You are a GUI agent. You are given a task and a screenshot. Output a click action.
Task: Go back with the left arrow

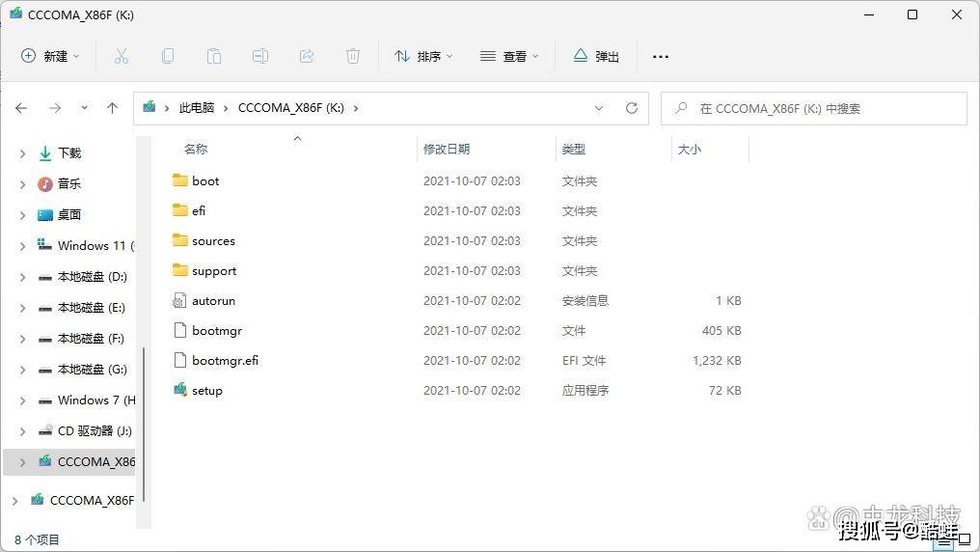coord(21,108)
